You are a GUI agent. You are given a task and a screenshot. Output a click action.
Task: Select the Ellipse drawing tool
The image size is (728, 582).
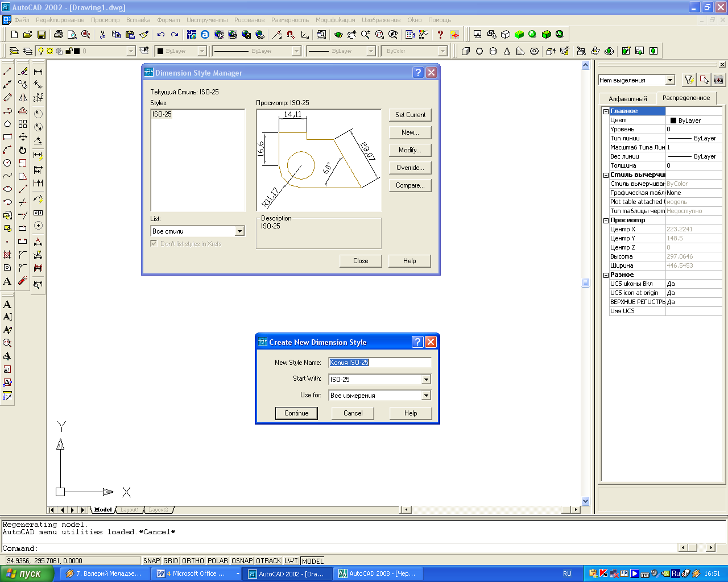7,189
